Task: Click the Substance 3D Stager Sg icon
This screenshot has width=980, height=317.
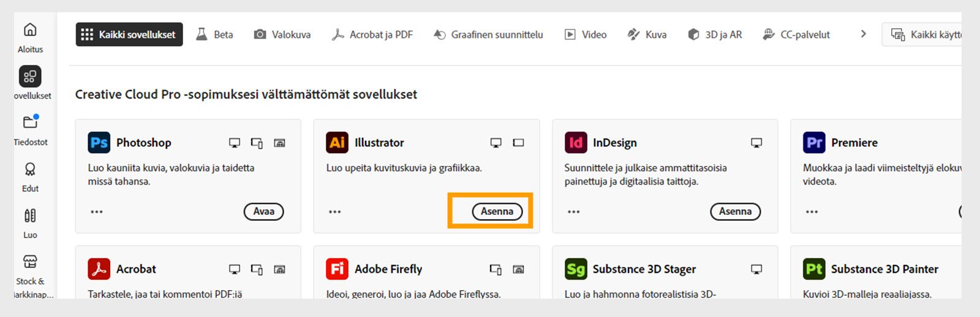Action: 576,269
